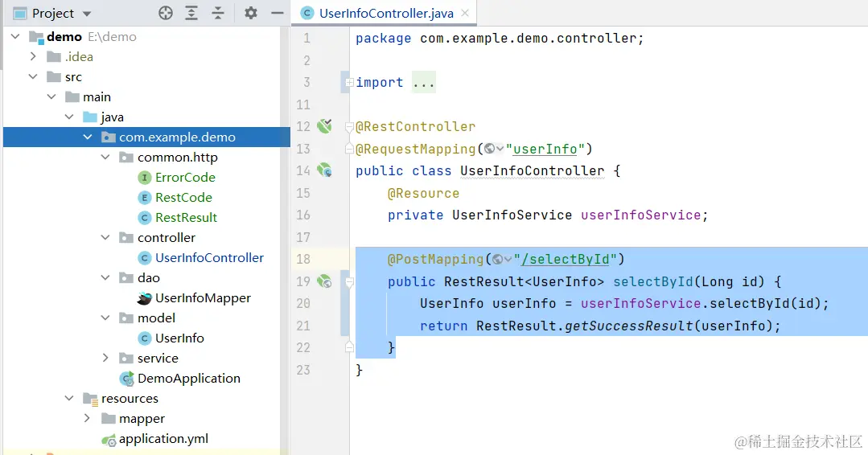The width and height of the screenshot is (868, 455).
Task: Click the Spring bean gutter icon on line 12
Action: coord(324,126)
